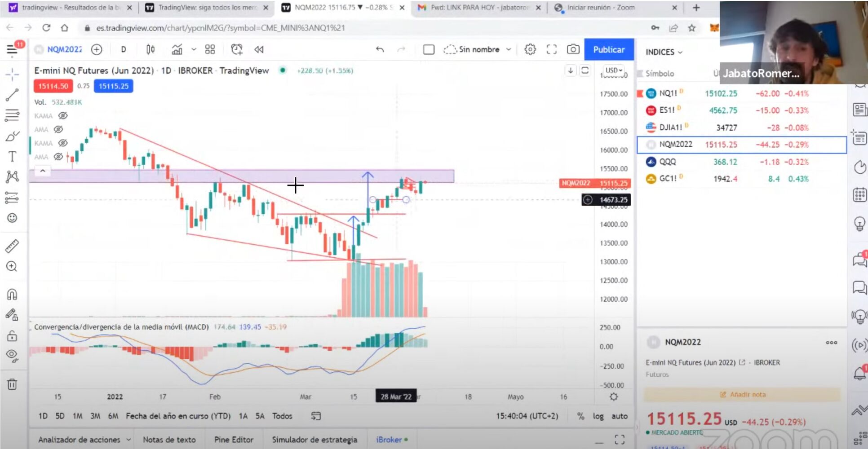Select the XABCD pattern tool
This screenshot has height=449, width=868.
[12, 177]
